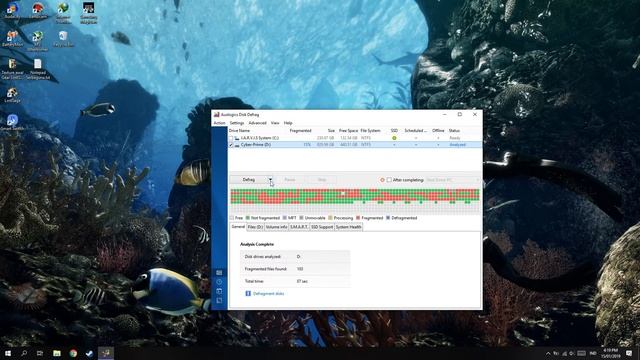Image resolution: width=640 pixels, height=360 pixels.
Task: Click the Facebook icon beside Defragment disks
Action: [248, 294]
